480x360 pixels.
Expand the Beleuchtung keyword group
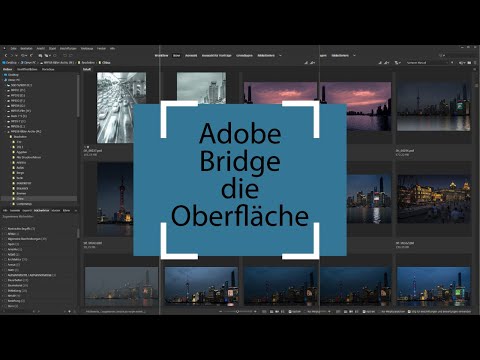[2, 290]
